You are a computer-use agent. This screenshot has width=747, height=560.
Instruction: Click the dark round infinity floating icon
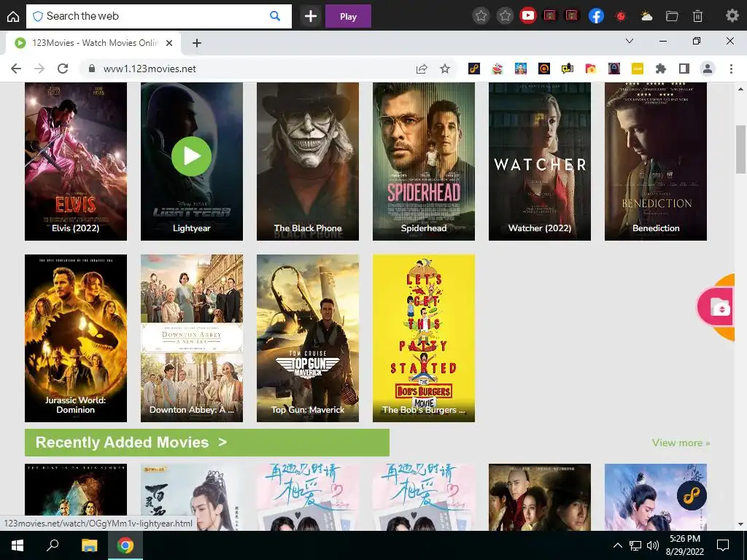[692, 495]
